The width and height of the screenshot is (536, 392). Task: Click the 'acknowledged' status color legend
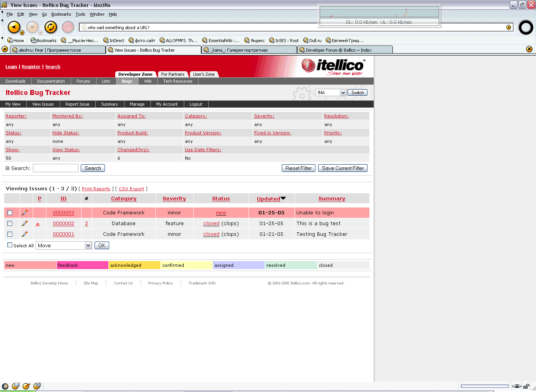coord(134,265)
